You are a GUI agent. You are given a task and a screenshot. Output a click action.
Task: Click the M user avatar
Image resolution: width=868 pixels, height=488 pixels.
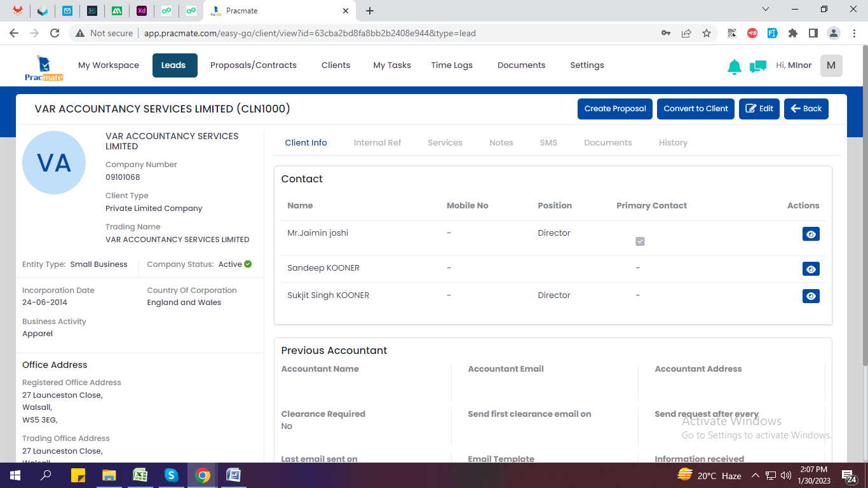(831, 65)
